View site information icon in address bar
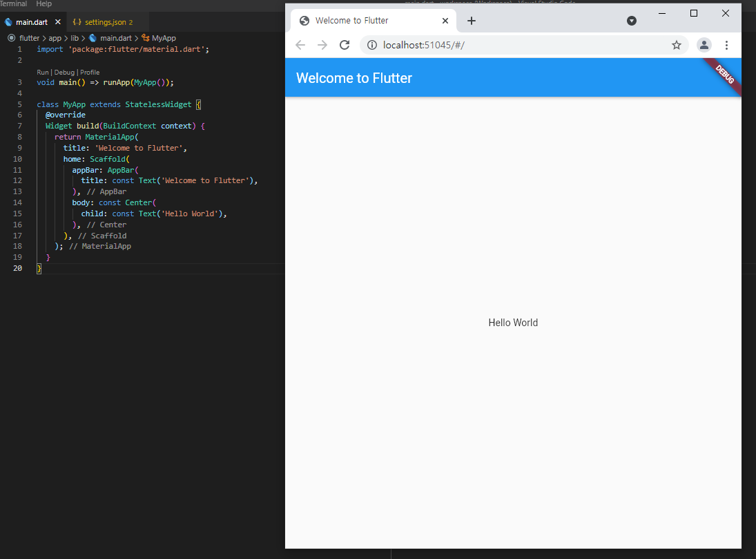The height and width of the screenshot is (559, 756). [x=372, y=45]
